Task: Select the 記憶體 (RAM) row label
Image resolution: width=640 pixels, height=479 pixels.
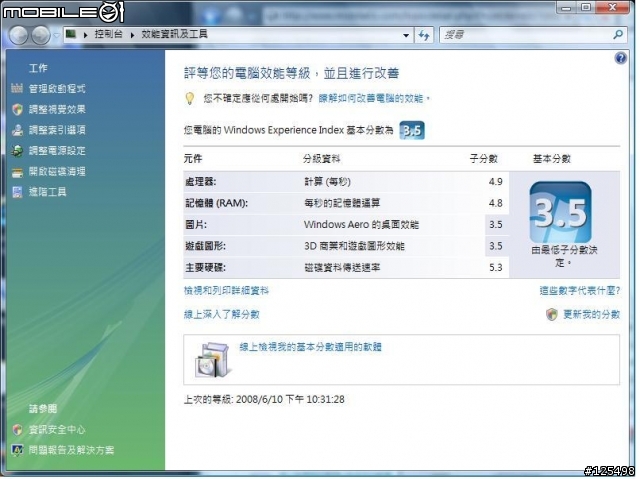Action: 217,203
